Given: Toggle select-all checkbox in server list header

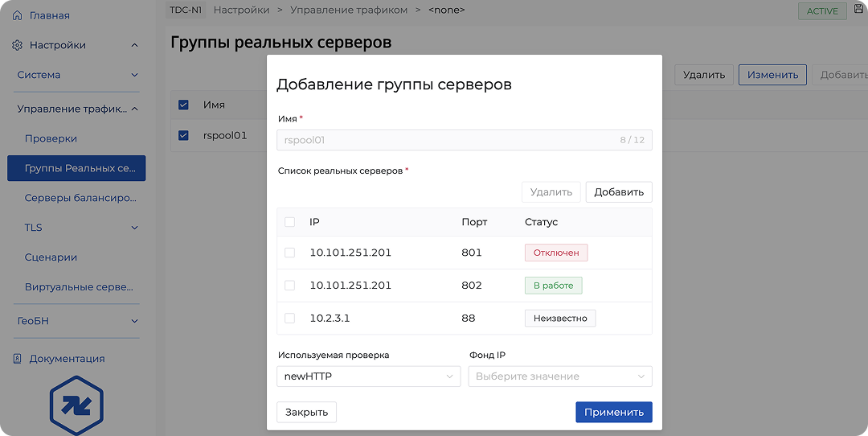Looking at the screenshot, I should pos(289,222).
